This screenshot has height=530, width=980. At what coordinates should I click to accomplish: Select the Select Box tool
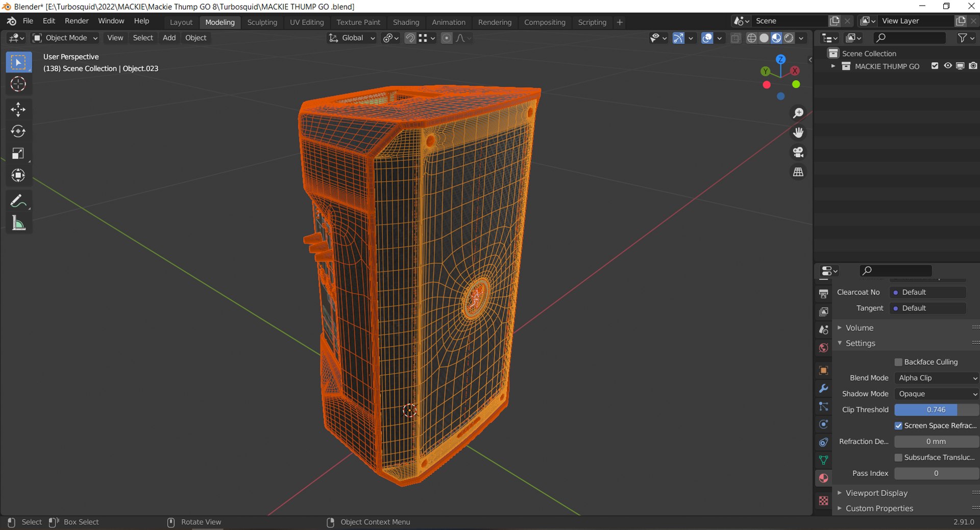click(x=18, y=62)
